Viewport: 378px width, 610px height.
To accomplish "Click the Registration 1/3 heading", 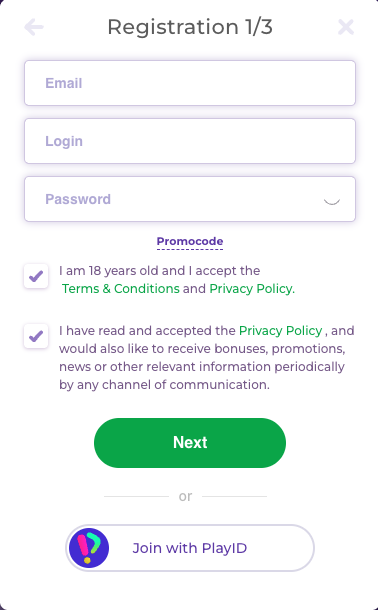I will point(190,27).
